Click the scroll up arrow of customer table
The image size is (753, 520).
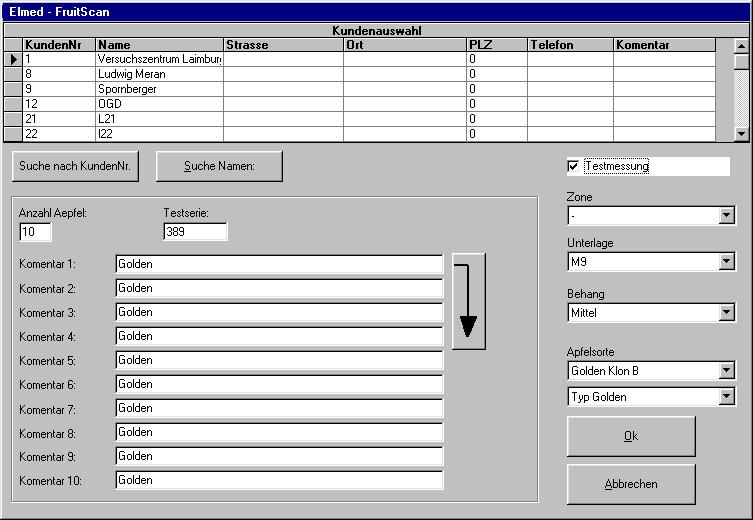coord(741,45)
